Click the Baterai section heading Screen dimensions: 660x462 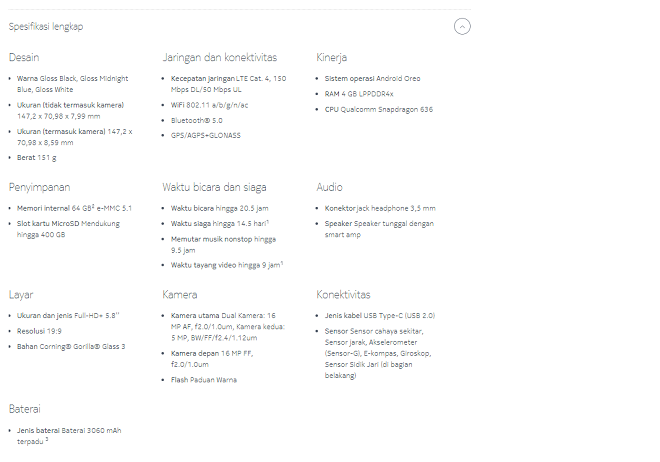(25, 409)
